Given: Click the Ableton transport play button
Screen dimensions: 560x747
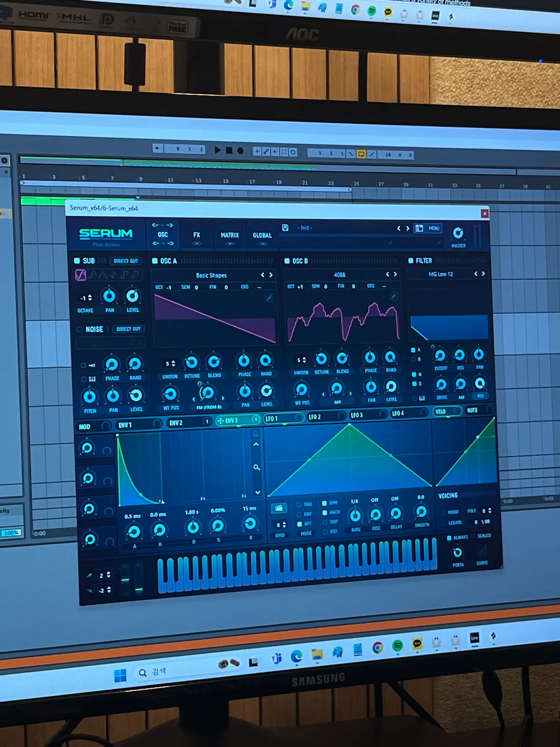Looking at the screenshot, I should pyautogui.click(x=217, y=150).
